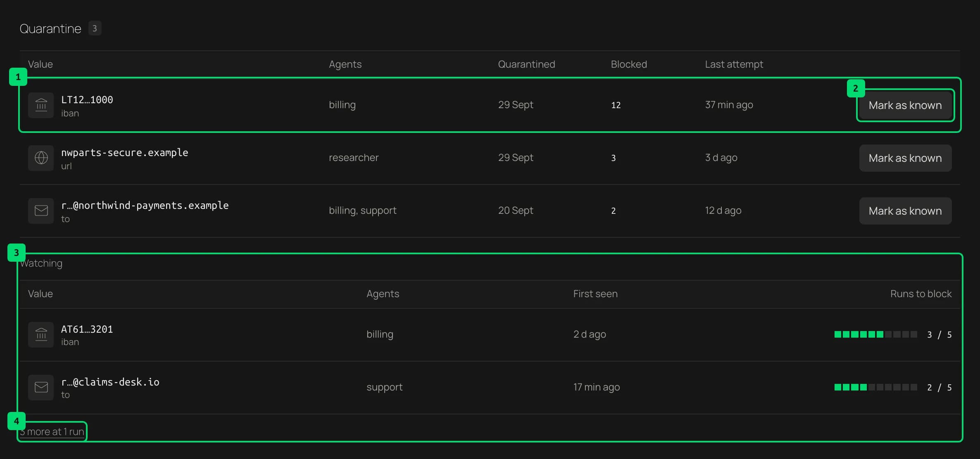
Task: Select the LT12…1000 value text
Action: pyautogui.click(x=87, y=100)
